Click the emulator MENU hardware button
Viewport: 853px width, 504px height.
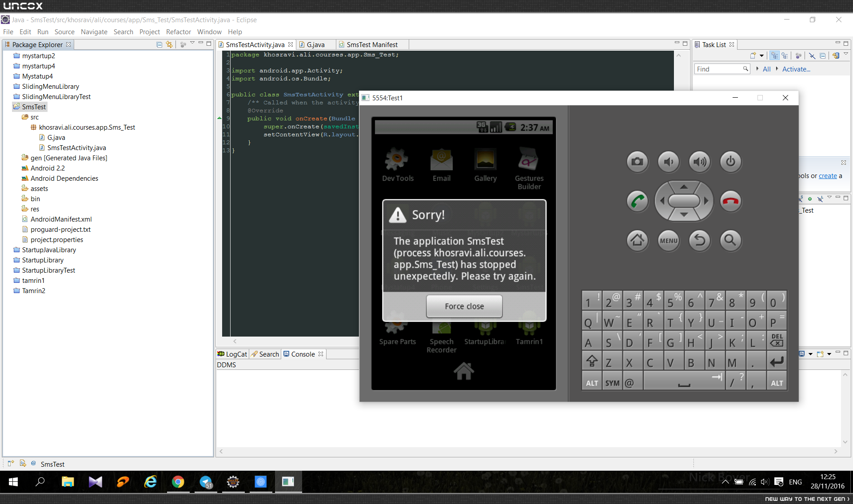669,241
